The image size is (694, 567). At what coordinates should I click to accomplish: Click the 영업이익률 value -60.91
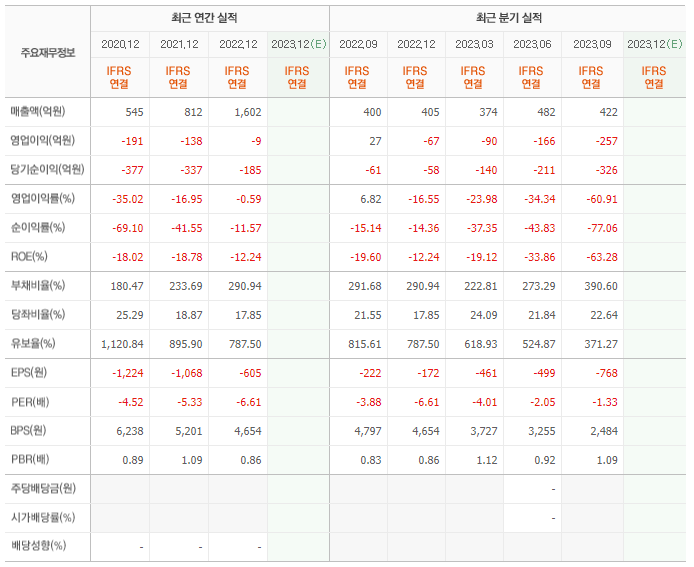click(602, 199)
